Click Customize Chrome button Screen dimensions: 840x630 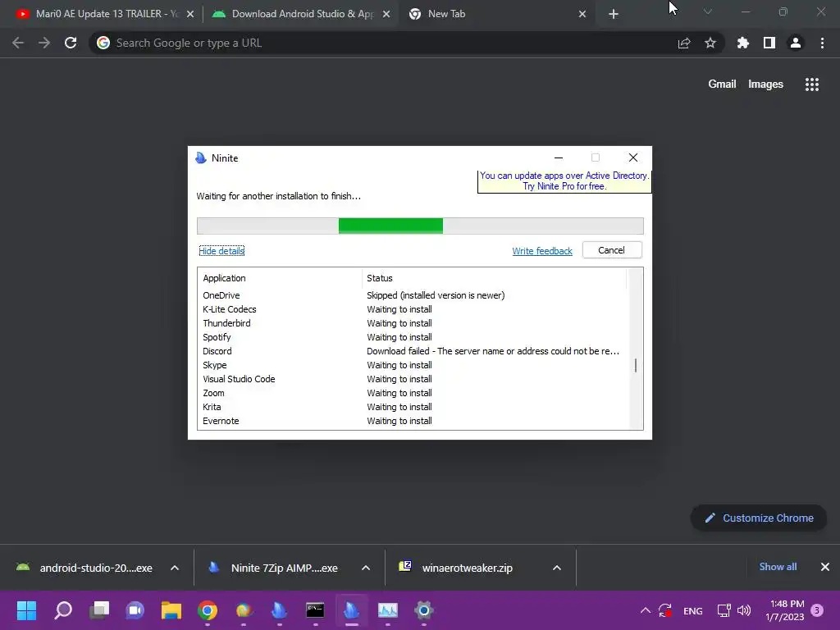759,518
